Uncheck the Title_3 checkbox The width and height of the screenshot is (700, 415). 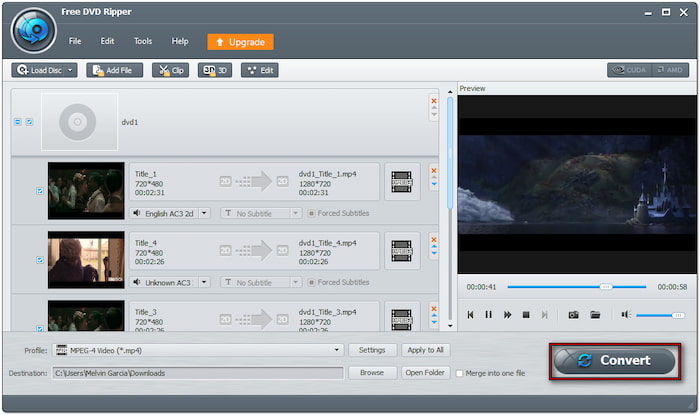[40, 328]
